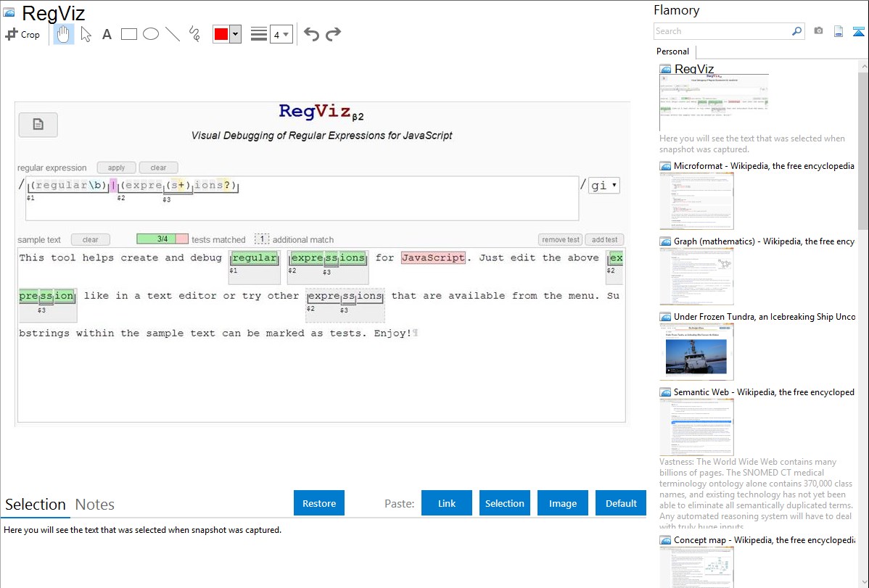Click the Concept map snapshot title

tap(764, 540)
